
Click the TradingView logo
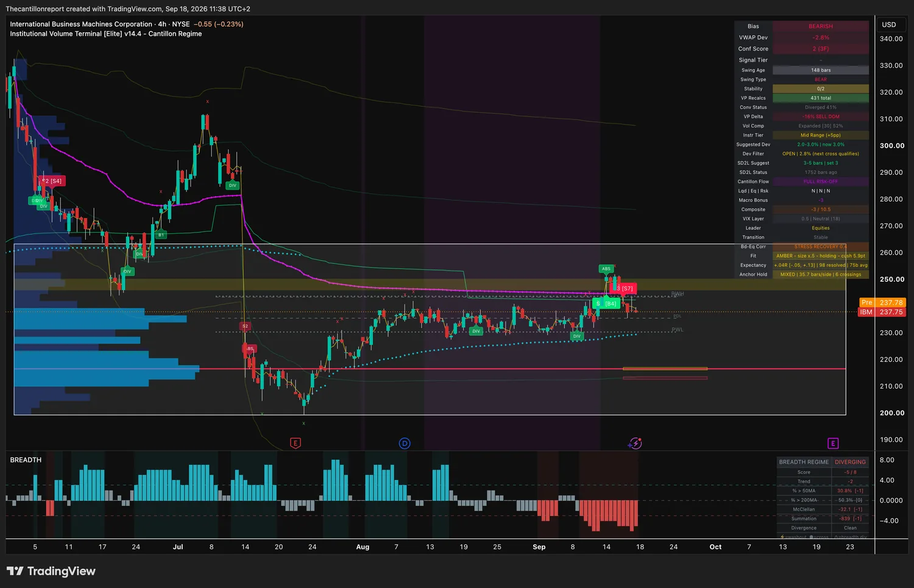51,571
